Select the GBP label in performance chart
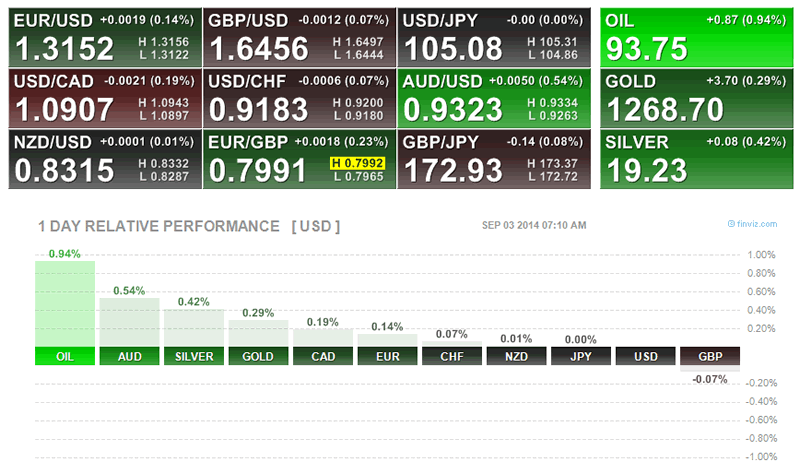Screen dimensions: 800x474 710,356
